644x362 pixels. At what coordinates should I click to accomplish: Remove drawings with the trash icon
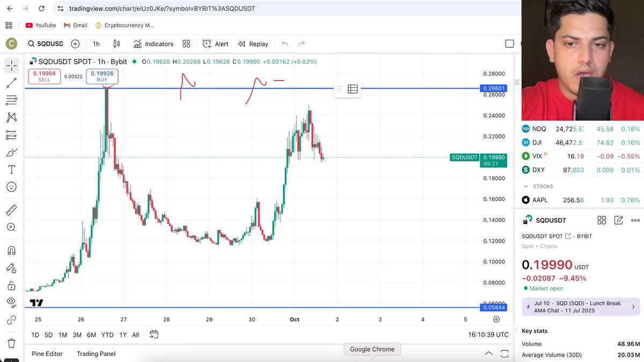[x=11, y=343]
